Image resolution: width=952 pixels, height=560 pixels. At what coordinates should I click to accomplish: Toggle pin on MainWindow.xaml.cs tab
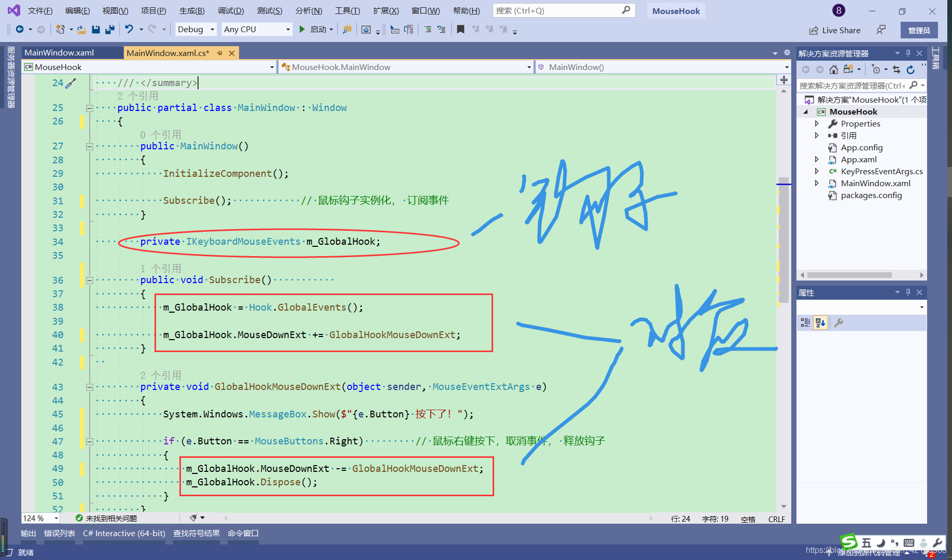[x=219, y=53]
